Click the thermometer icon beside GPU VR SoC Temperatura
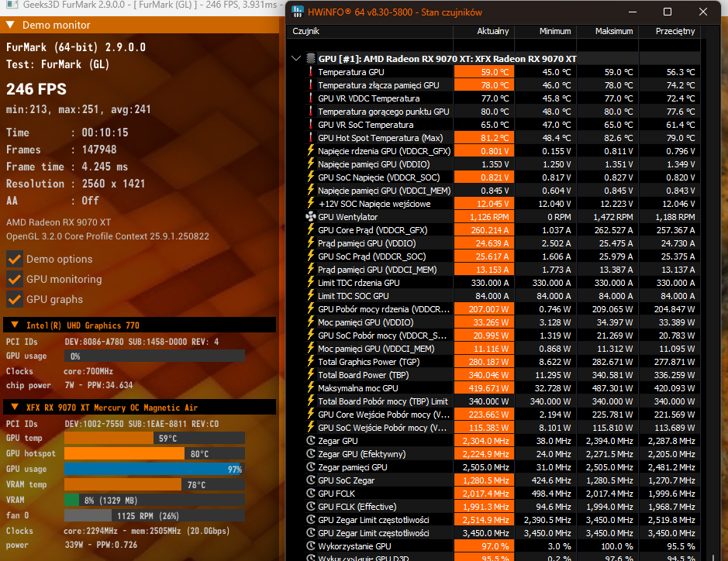The height and width of the screenshot is (561, 728). point(311,125)
